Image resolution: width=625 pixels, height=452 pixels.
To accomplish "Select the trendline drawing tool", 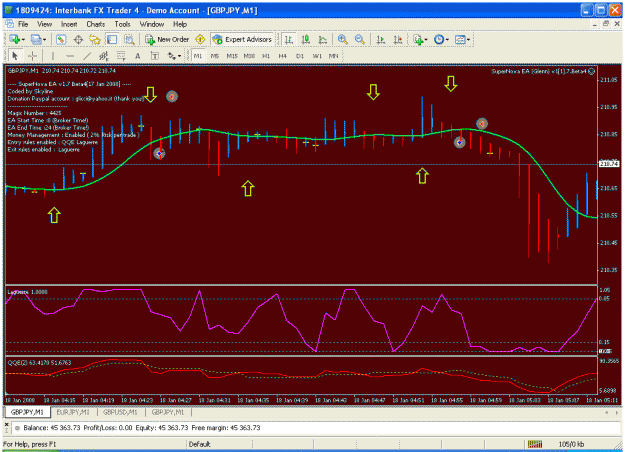I will pos(86,56).
